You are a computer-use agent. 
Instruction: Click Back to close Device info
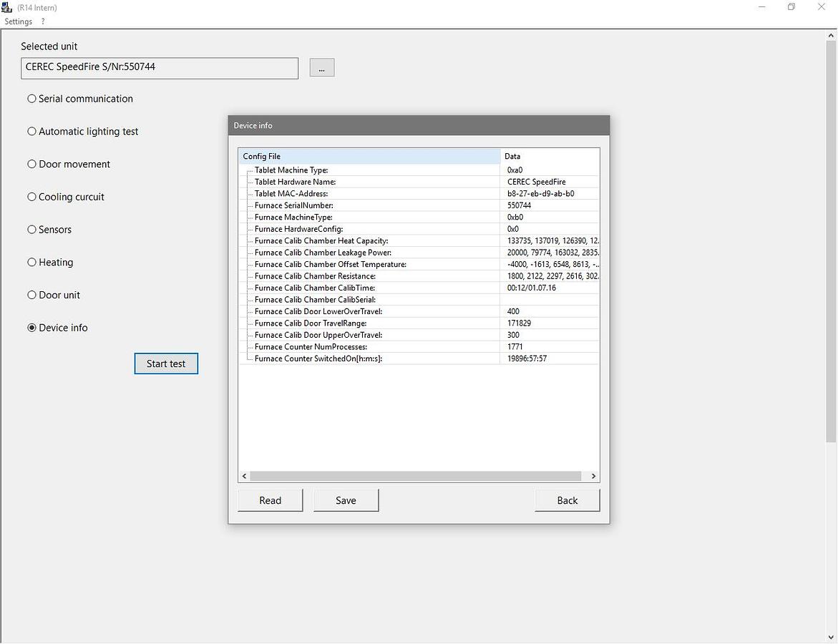point(567,500)
